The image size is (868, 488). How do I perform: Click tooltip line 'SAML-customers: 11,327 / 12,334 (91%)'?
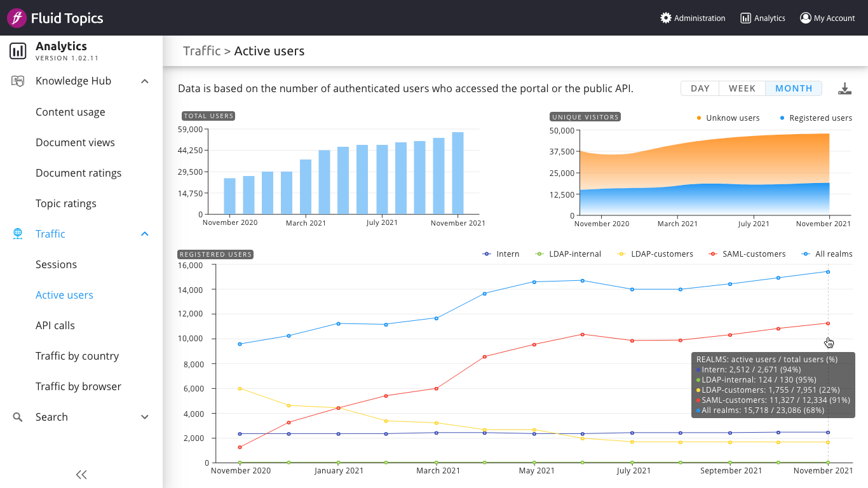click(x=773, y=400)
